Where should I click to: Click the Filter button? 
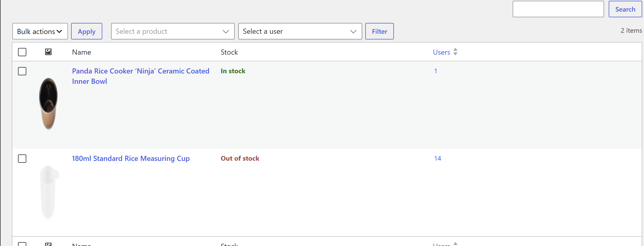[x=379, y=31]
